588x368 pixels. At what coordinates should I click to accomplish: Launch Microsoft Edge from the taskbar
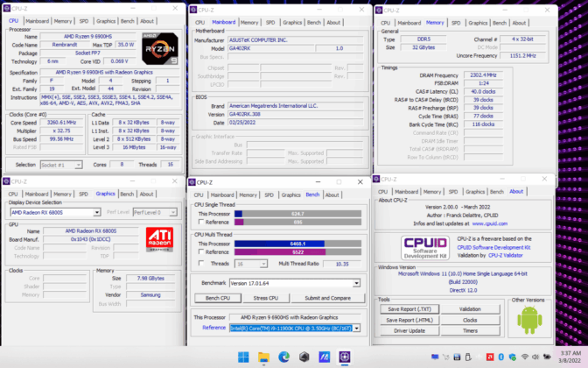click(283, 357)
